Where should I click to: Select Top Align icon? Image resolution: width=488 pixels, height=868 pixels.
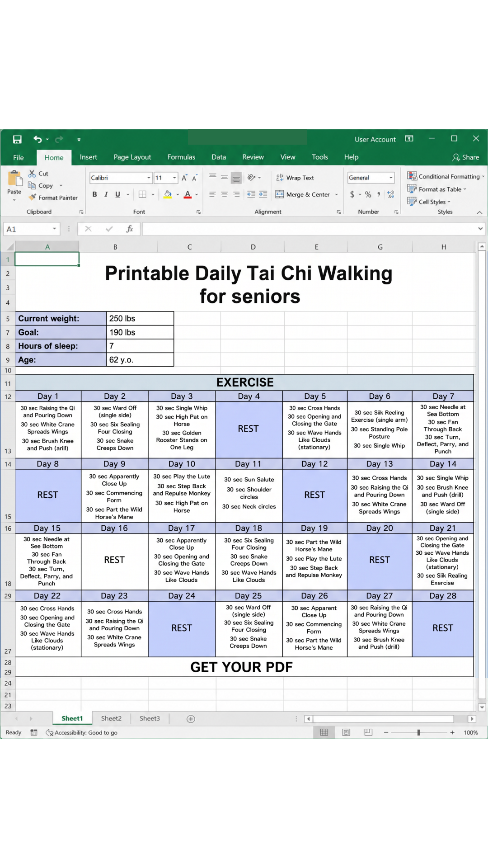(212, 177)
